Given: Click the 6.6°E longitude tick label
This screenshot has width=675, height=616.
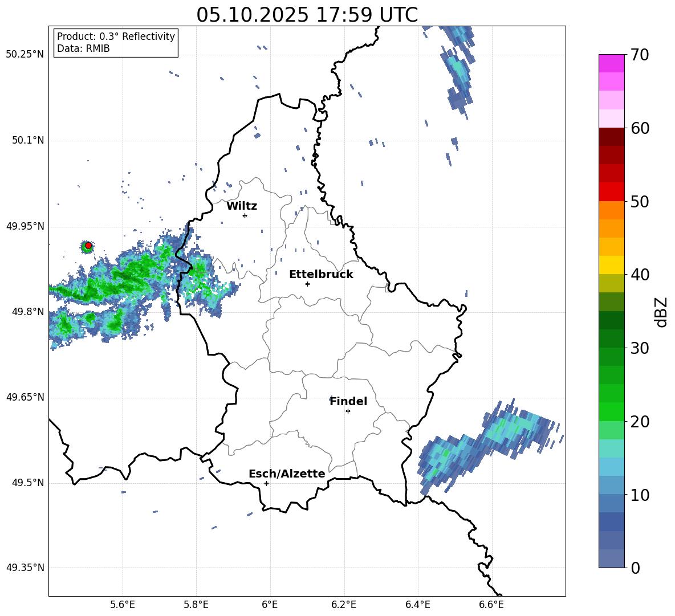Looking at the screenshot, I should click(x=491, y=605).
